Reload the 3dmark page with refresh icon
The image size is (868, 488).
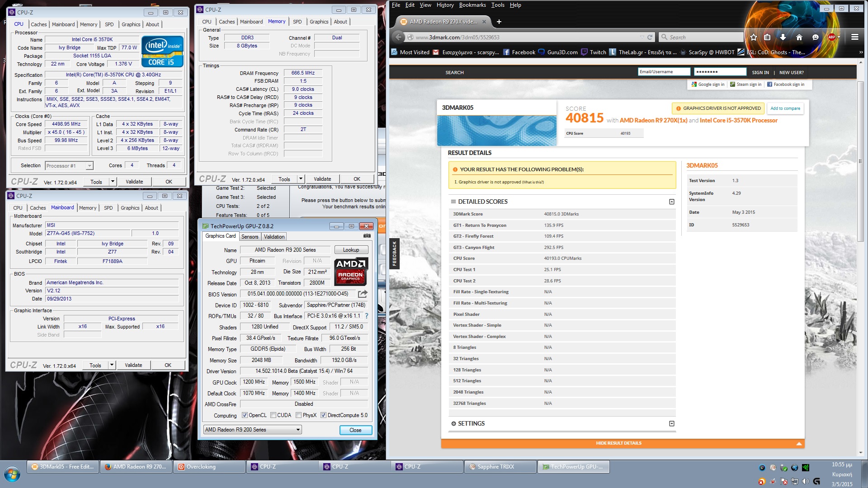coord(650,37)
